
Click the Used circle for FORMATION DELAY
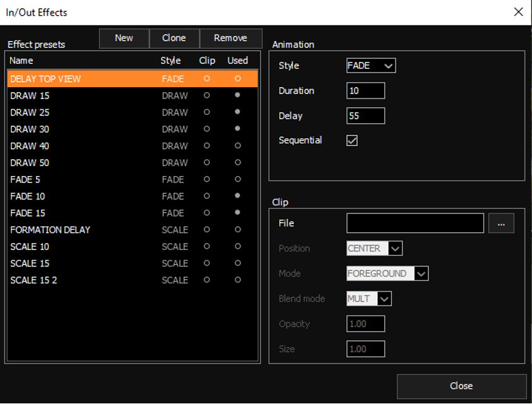[238, 229]
